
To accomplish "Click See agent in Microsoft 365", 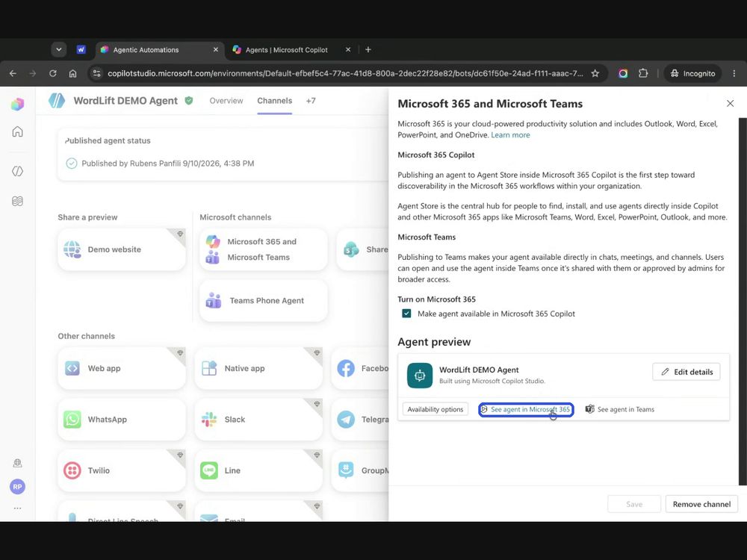I will point(525,409).
